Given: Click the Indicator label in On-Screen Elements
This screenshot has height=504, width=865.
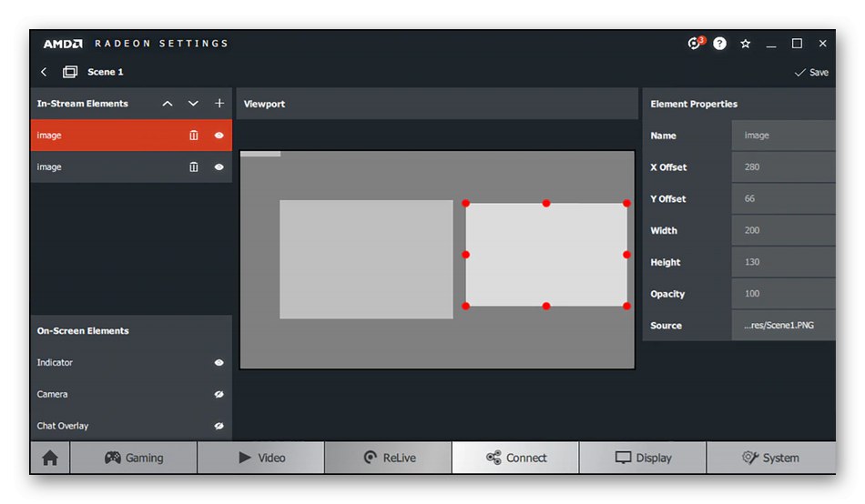Looking at the screenshot, I should (x=55, y=362).
